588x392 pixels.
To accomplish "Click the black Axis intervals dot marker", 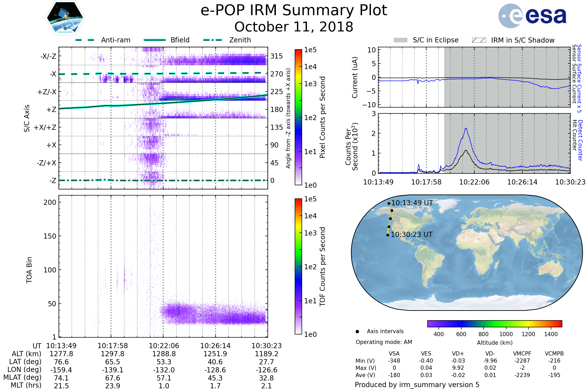I will [x=357, y=331].
